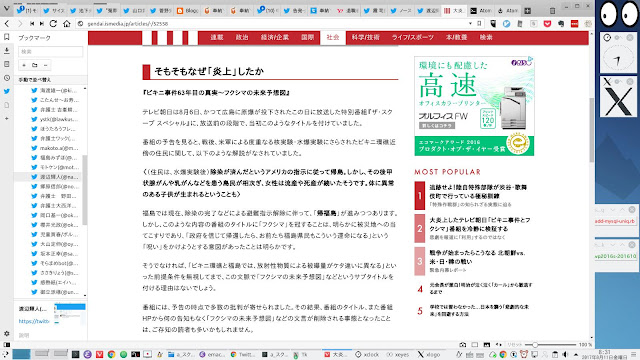Click the Evernote elephant extension icon
This screenshot has width=640, height=360.
[x=561, y=24]
